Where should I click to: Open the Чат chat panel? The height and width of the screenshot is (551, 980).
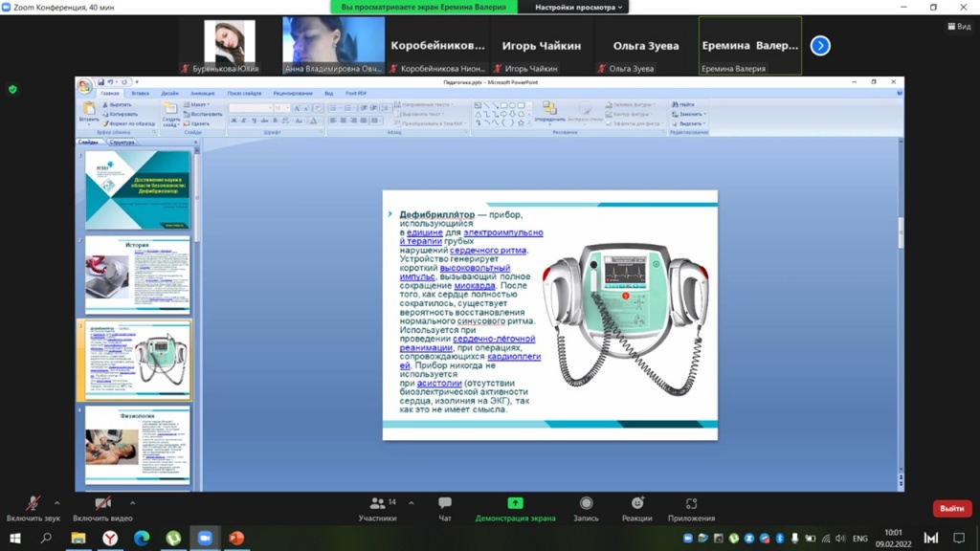444,508
